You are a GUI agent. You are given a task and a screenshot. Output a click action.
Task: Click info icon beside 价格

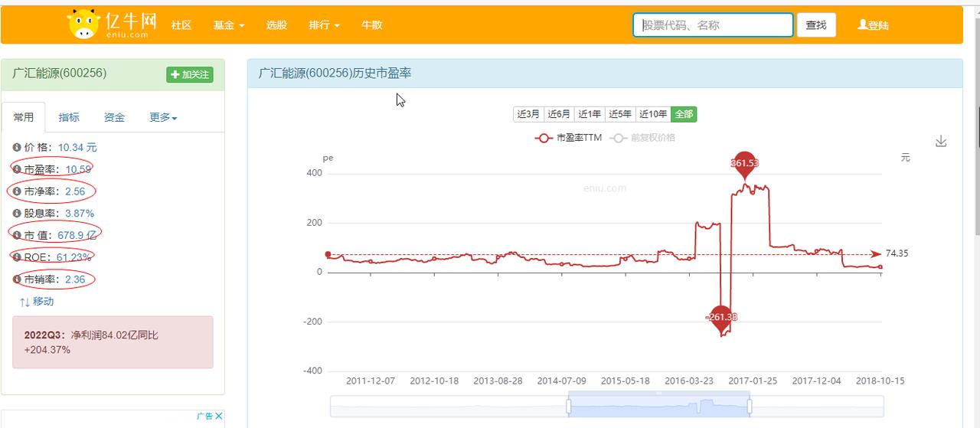[x=17, y=147]
